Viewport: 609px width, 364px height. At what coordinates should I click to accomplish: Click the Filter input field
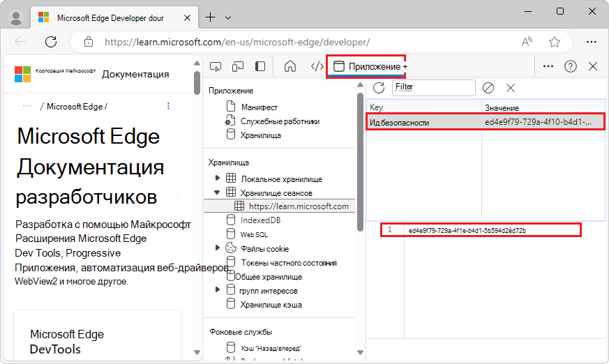433,87
